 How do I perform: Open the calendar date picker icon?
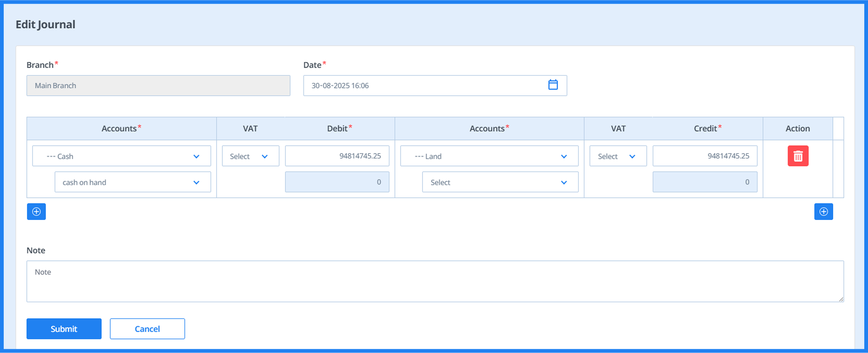553,85
